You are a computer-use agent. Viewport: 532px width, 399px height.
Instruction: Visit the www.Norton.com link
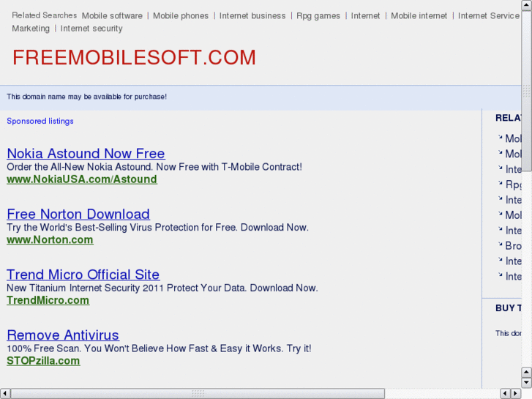pyautogui.click(x=50, y=239)
